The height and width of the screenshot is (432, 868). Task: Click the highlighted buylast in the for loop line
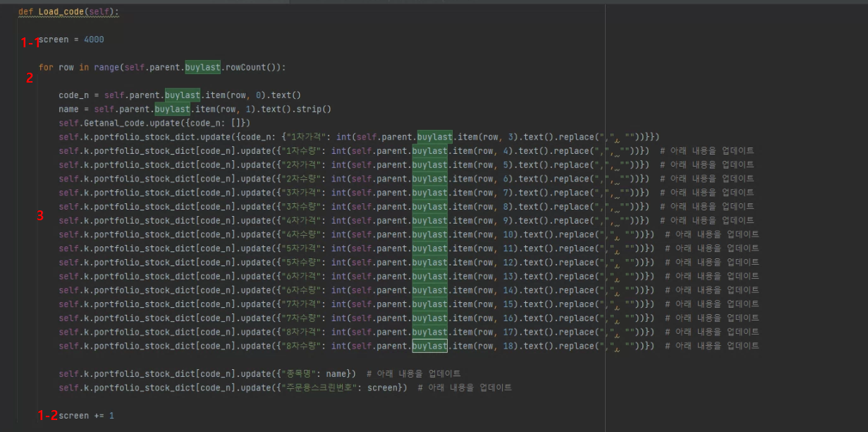coord(203,68)
